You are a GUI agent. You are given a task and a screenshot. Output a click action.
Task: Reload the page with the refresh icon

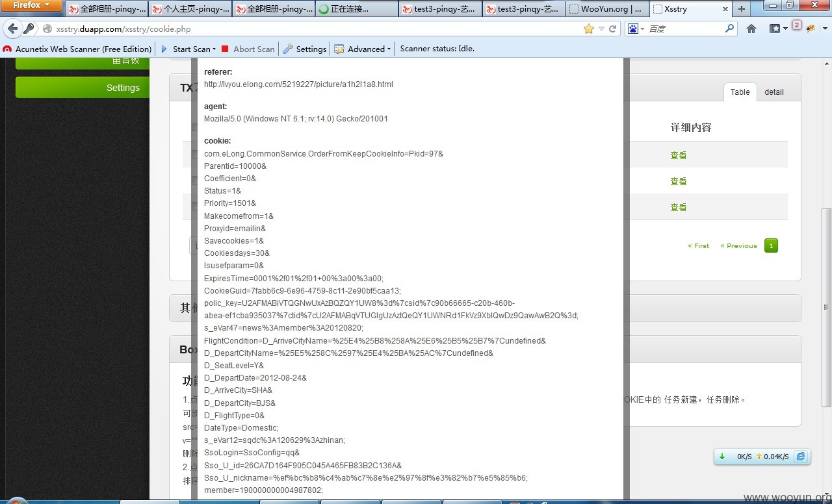pos(612,29)
